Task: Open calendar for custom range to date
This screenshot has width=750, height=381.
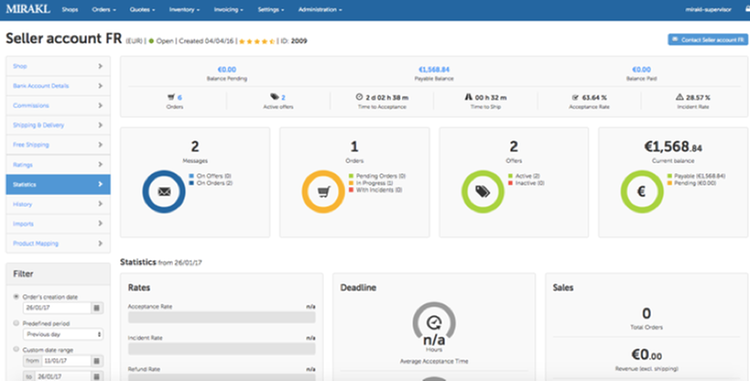Action: (x=97, y=376)
